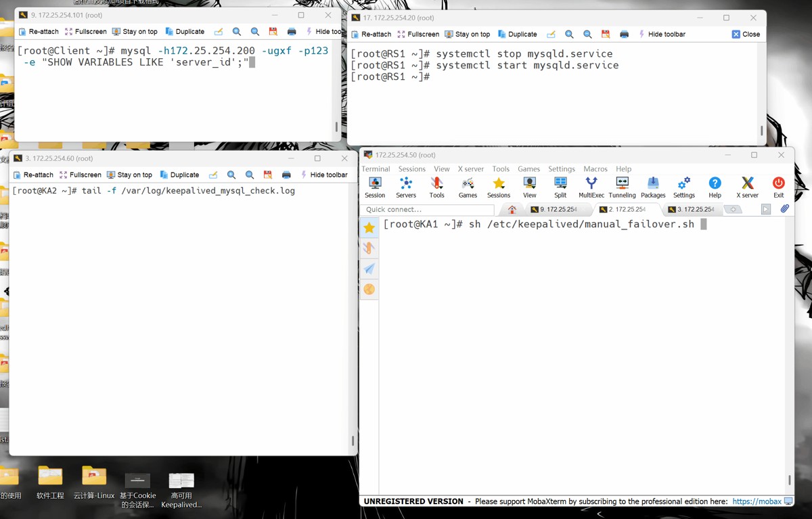This screenshot has height=519, width=812.
Task: Open the Games menu in the menu bar
Action: pyautogui.click(x=528, y=168)
